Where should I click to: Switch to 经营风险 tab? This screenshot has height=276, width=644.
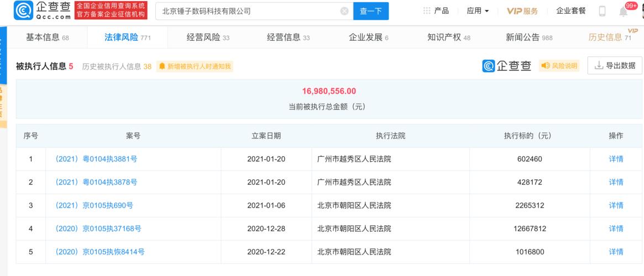pos(208,38)
